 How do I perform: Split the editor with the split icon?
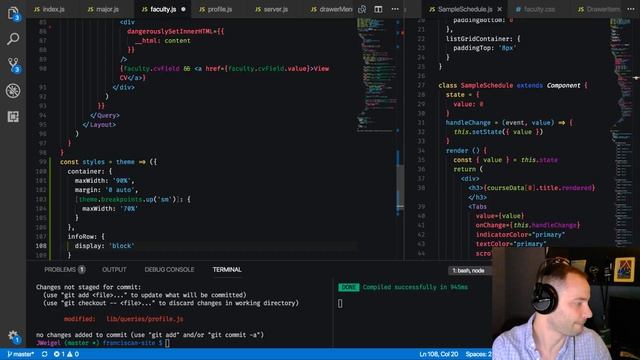pos(378,9)
